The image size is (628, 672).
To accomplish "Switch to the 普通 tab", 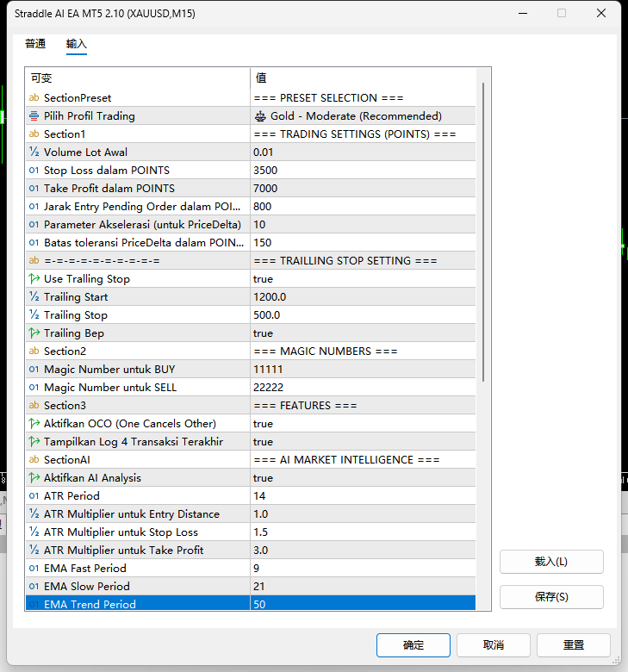I will tap(35, 44).
